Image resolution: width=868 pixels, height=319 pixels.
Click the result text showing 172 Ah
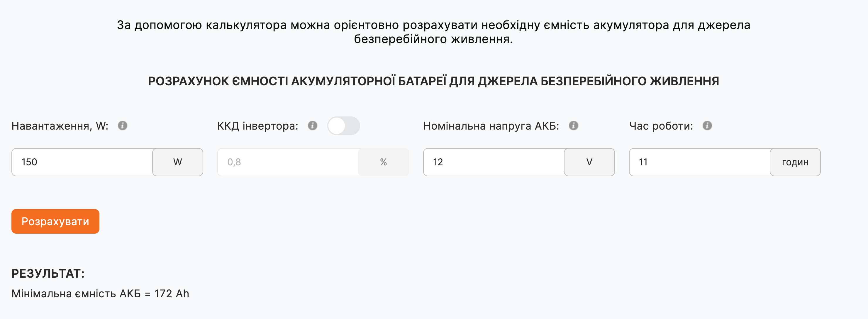point(100,294)
